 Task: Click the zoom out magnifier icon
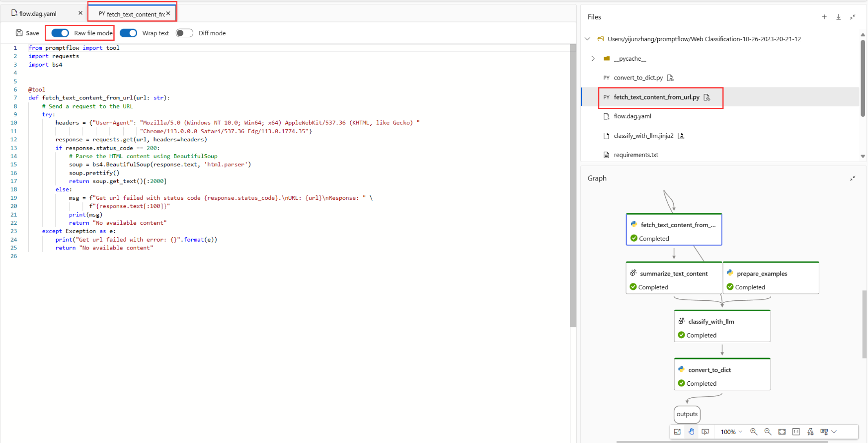tap(768, 432)
